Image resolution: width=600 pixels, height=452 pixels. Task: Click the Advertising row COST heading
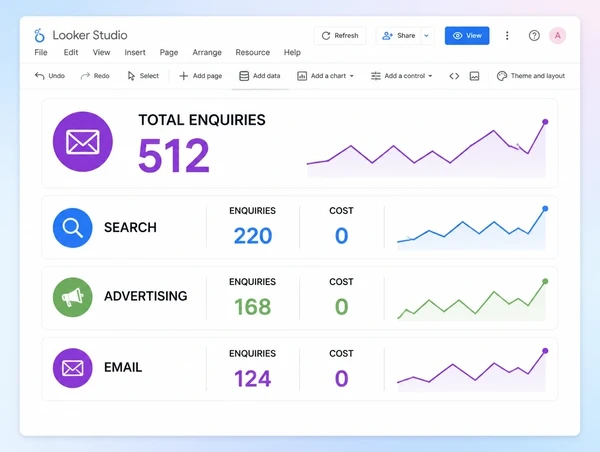(x=341, y=282)
